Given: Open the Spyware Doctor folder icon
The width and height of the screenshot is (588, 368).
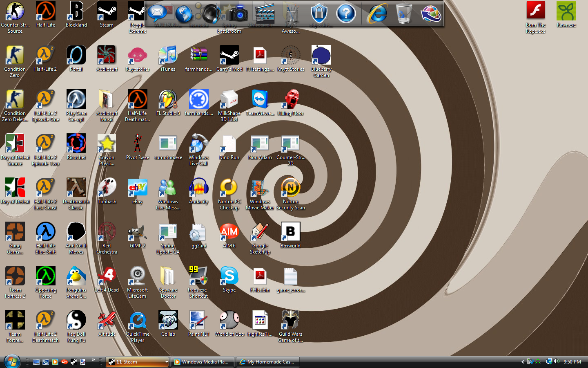Looking at the screenshot, I should (x=168, y=282).
